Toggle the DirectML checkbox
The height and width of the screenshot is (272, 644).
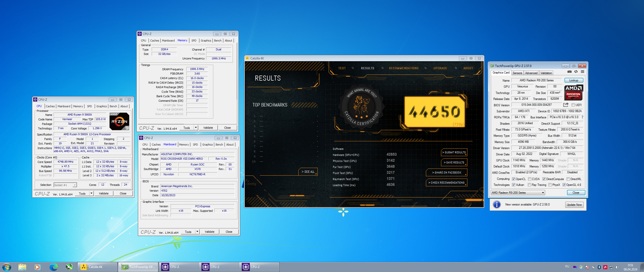568,179
